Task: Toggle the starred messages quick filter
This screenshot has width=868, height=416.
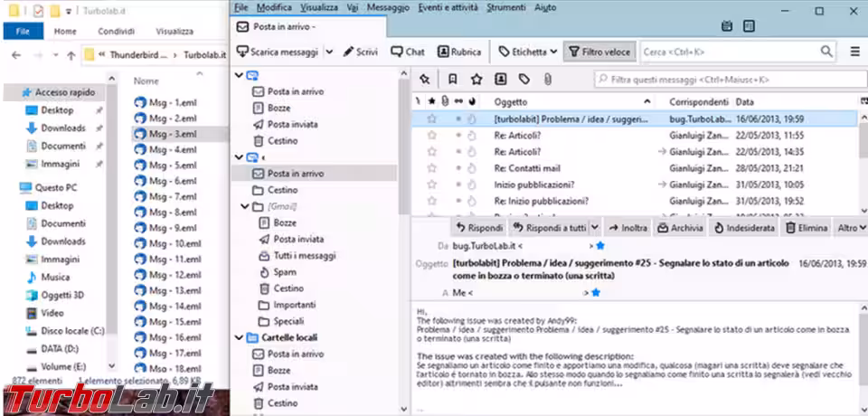Action: click(x=476, y=80)
